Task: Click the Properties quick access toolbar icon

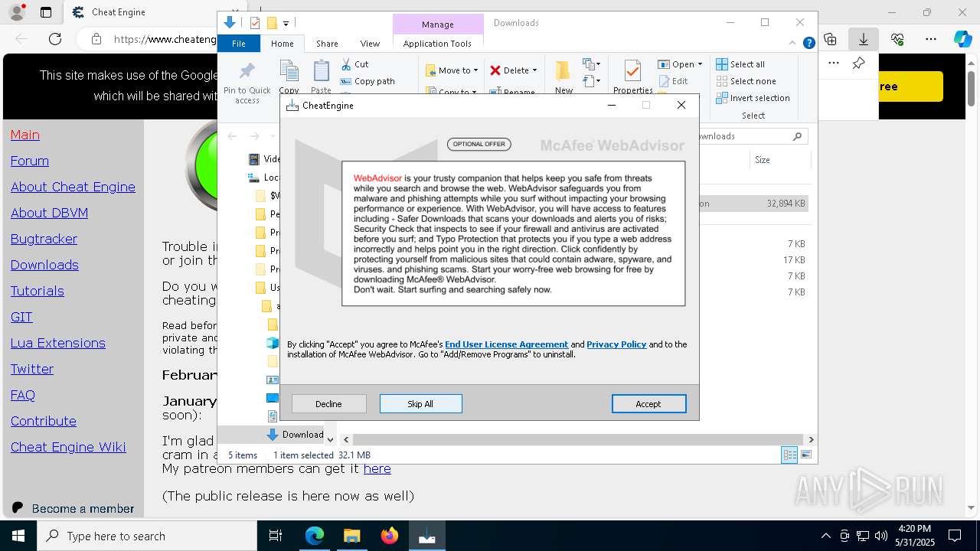Action: tap(255, 23)
